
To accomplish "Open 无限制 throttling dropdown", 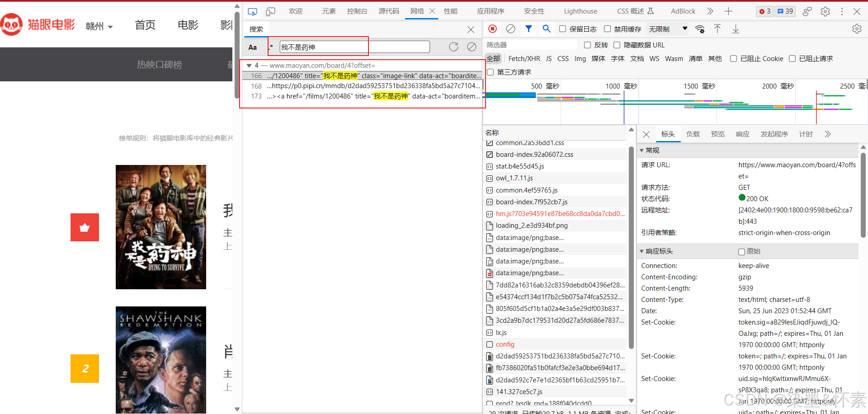I will click(x=668, y=29).
